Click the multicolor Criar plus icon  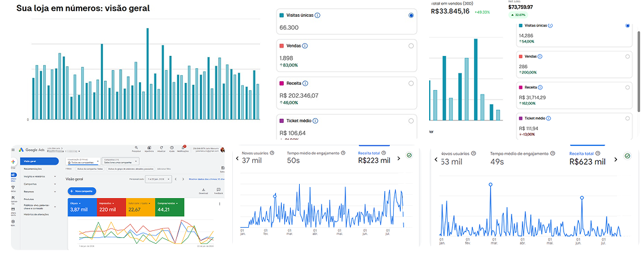click(14, 162)
